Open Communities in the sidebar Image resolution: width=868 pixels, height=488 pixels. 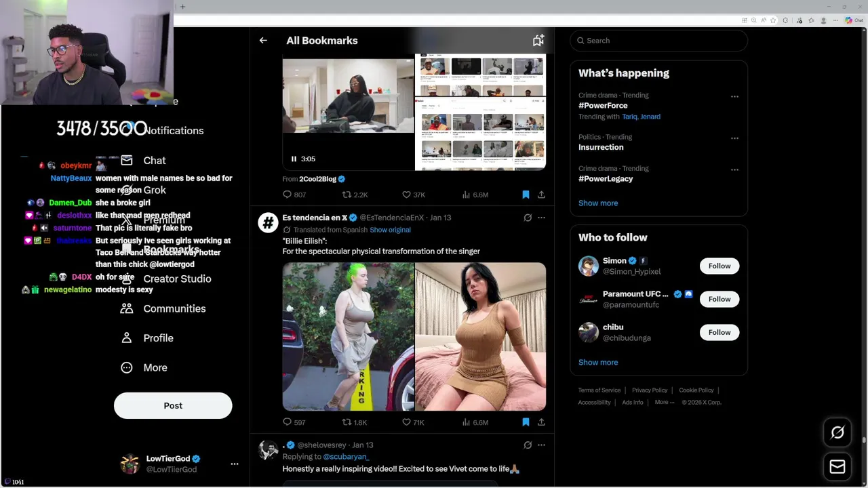(x=163, y=308)
